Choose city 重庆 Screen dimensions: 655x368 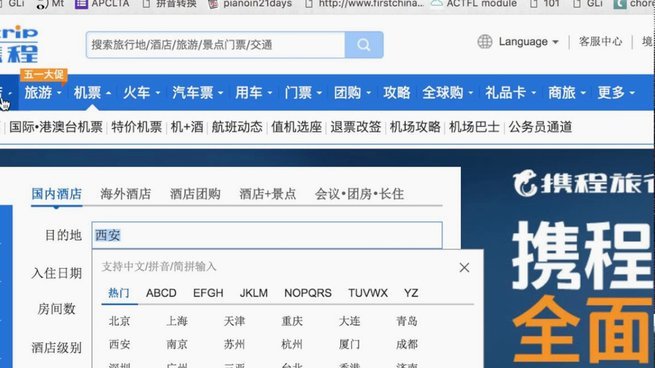pos(292,321)
